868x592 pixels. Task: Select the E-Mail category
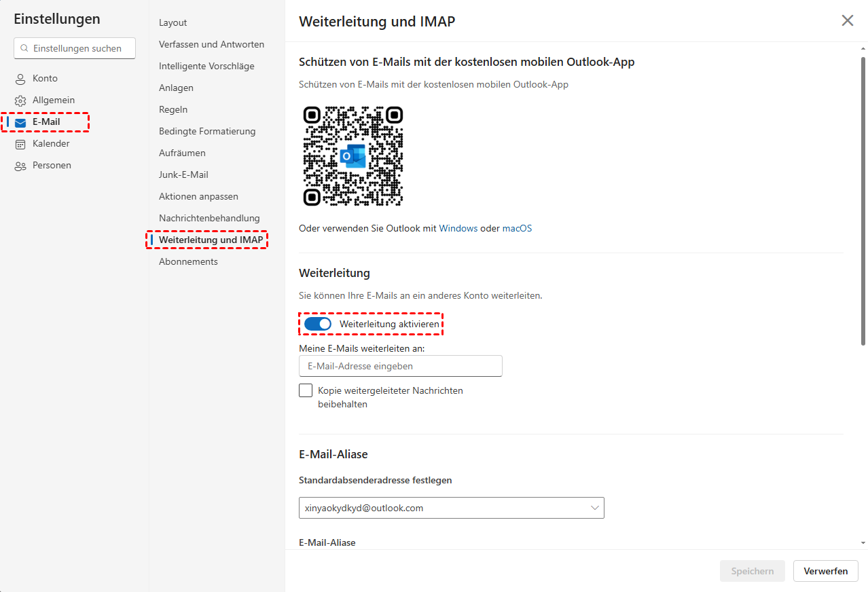click(x=46, y=122)
